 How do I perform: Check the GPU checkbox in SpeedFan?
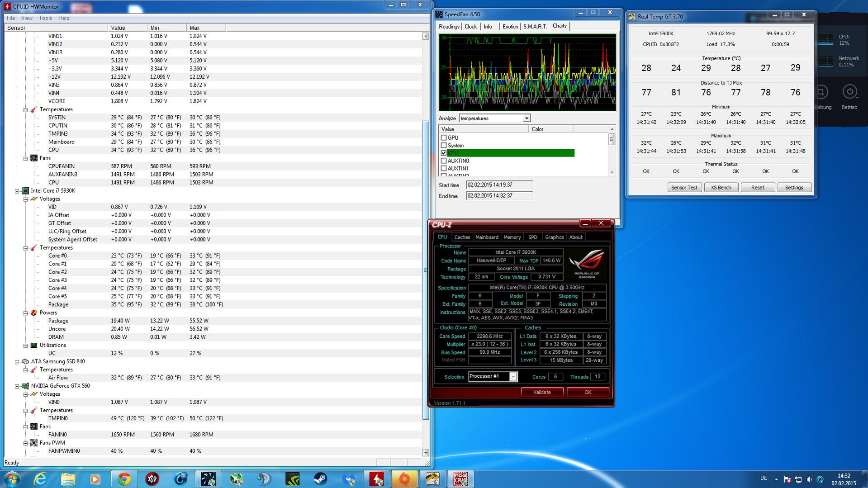444,137
